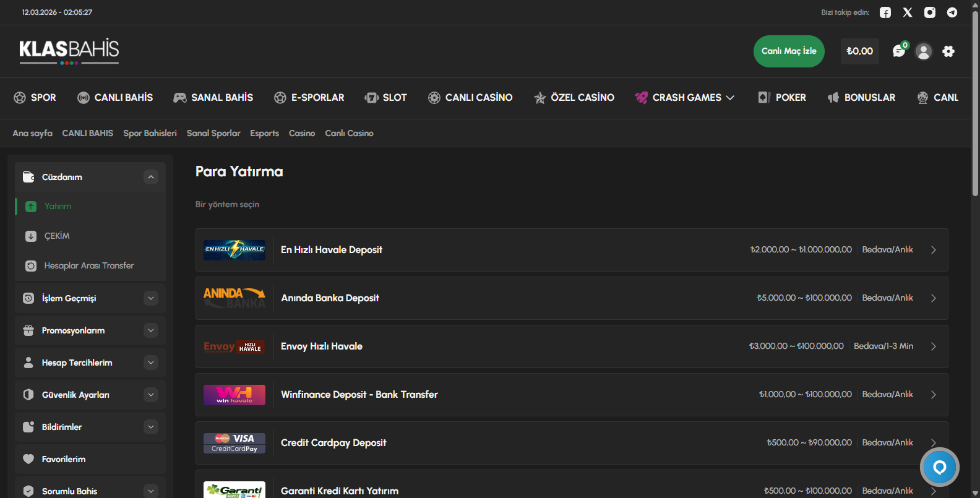Image resolution: width=980 pixels, height=498 pixels.
Task: Go to Canlı Bahis in main navigation
Action: [115, 98]
